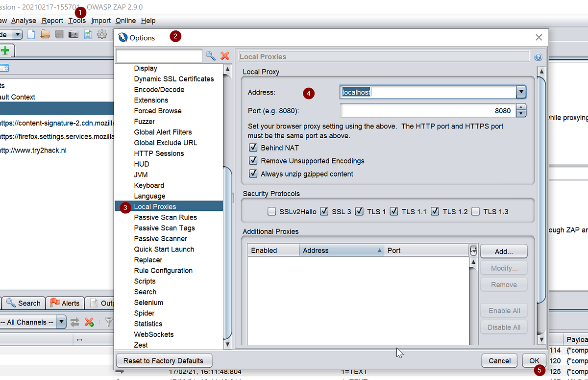Screen dimensions: 588x380
Task: Enable TLS 1.3 protocol support
Action: pyautogui.click(x=475, y=211)
